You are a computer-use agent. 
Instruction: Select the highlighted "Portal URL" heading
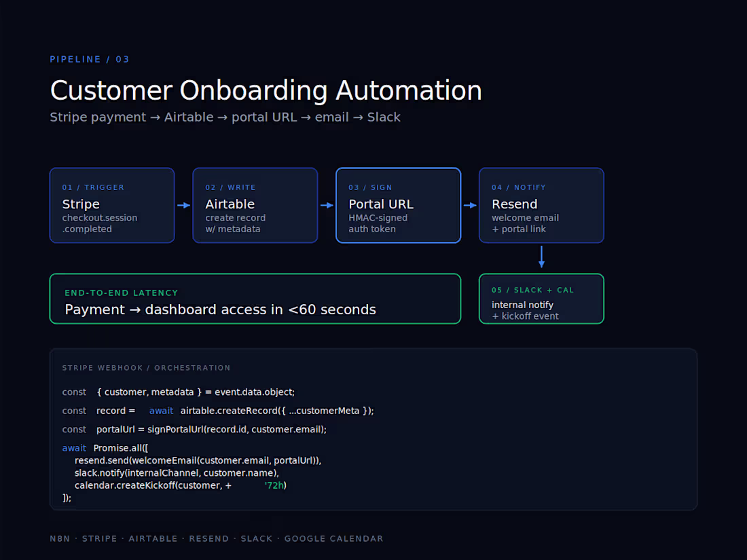click(381, 204)
